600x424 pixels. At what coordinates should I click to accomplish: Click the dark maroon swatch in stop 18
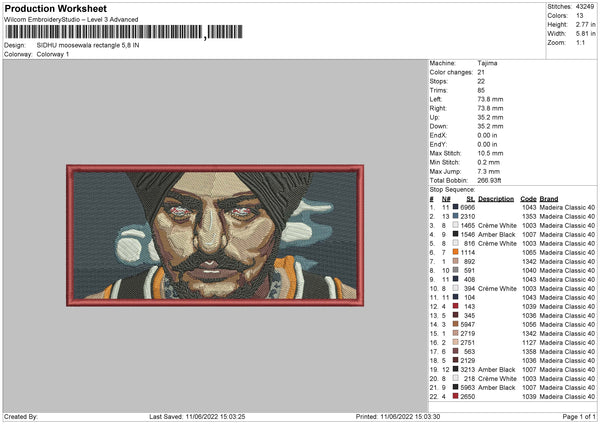455,360
